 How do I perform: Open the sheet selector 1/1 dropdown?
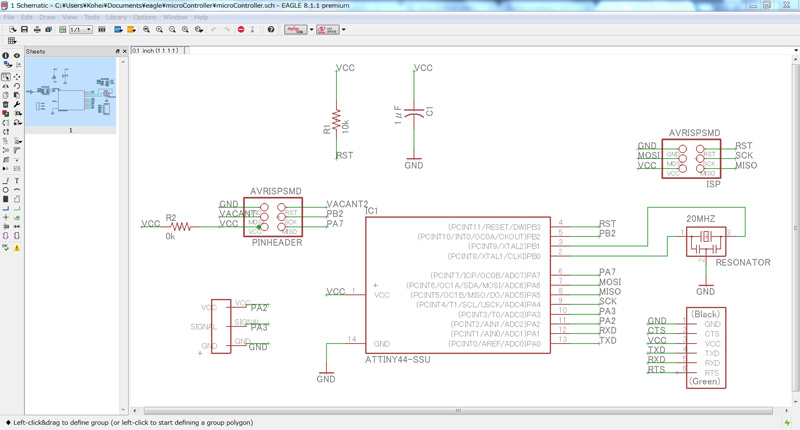81,30
